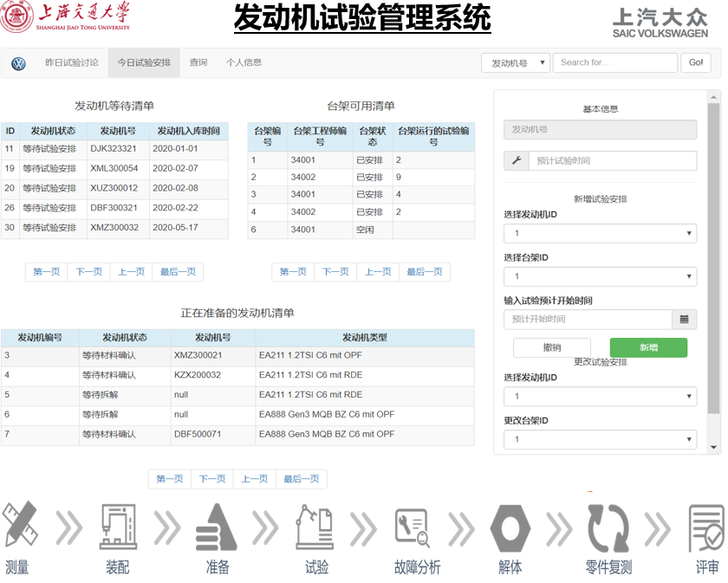
Task: Click the 试验 (test) robot arm icon
Action: coord(315,526)
